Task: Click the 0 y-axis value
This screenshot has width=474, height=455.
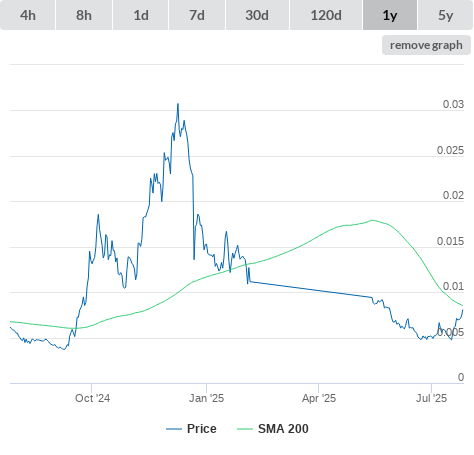Action: [x=461, y=377]
